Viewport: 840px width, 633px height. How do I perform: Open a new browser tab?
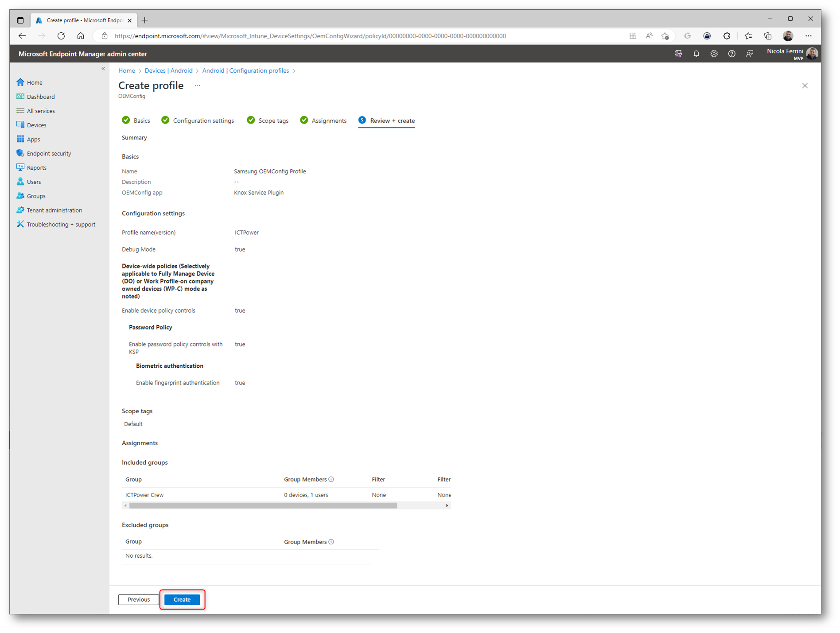tap(145, 20)
